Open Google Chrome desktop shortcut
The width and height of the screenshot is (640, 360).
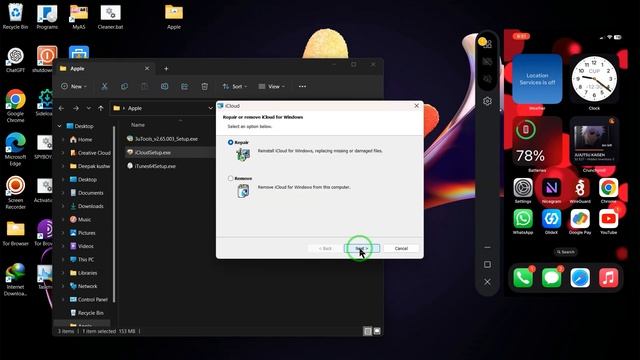[x=15, y=106]
